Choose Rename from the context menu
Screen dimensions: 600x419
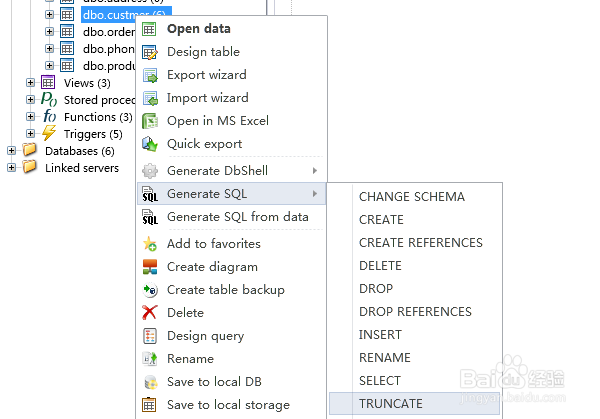(x=191, y=359)
